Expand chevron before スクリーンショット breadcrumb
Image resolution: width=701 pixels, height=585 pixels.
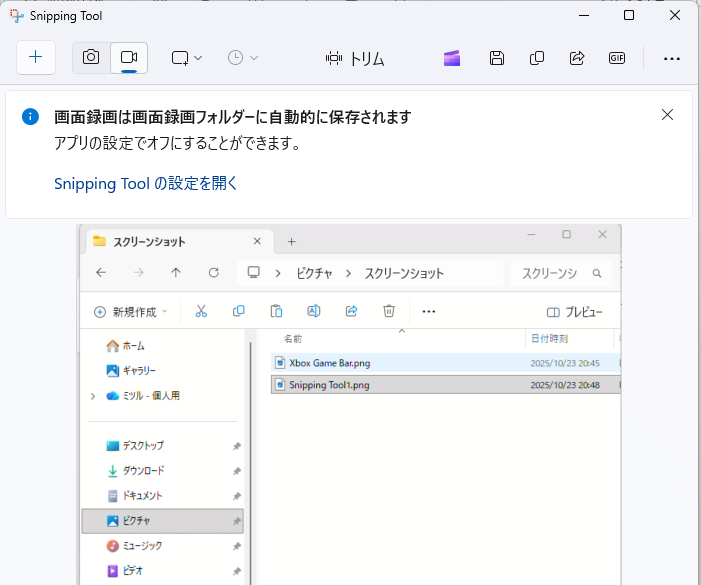348,273
